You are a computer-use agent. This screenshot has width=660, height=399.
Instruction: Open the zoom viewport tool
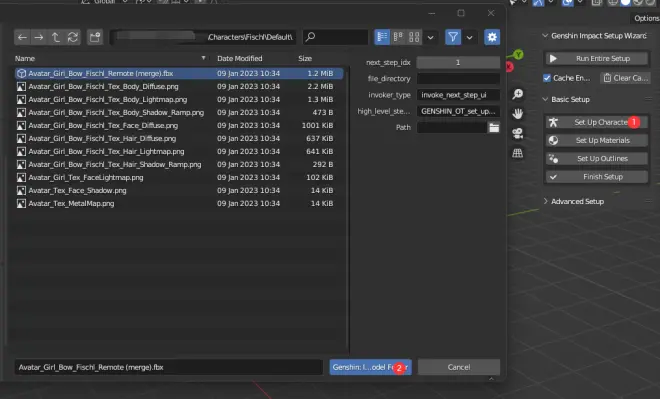click(x=518, y=94)
